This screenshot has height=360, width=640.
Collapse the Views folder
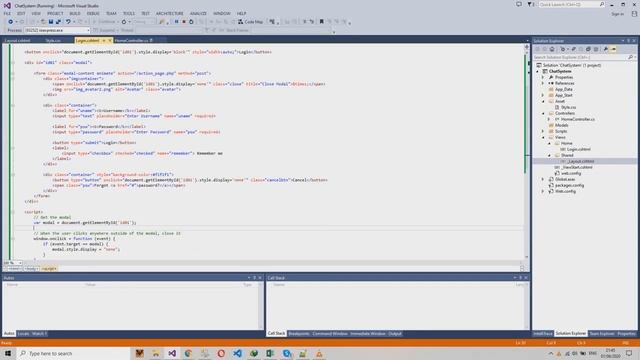click(543, 137)
